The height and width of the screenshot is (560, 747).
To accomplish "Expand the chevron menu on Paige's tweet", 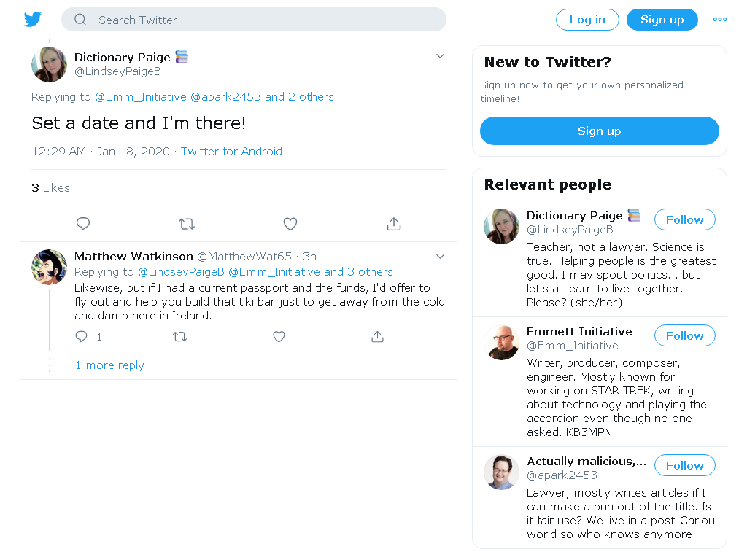I will 440,56.
